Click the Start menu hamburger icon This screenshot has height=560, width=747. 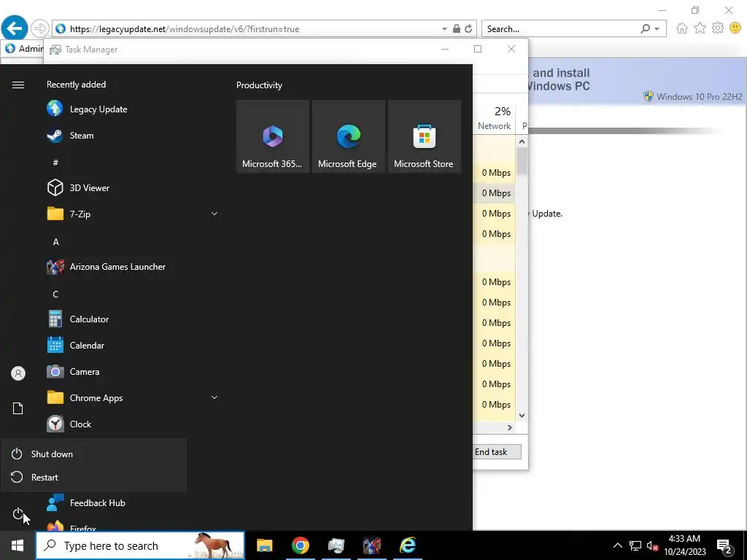pyautogui.click(x=18, y=85)
